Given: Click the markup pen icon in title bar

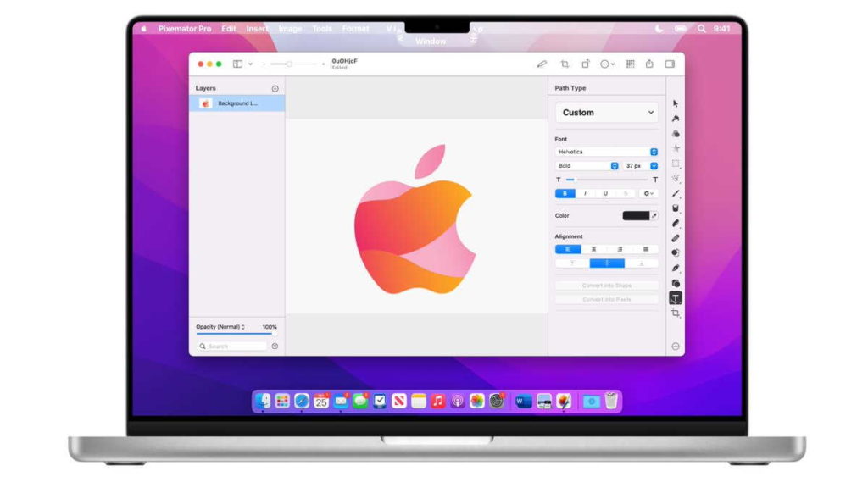Looking at the screenshot, I should pos(542,64).
